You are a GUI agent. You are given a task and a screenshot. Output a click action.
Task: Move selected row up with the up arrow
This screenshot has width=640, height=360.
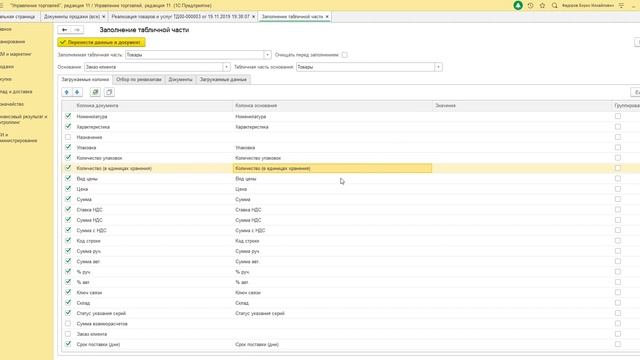pyautogui.click(x=67, y=92)
